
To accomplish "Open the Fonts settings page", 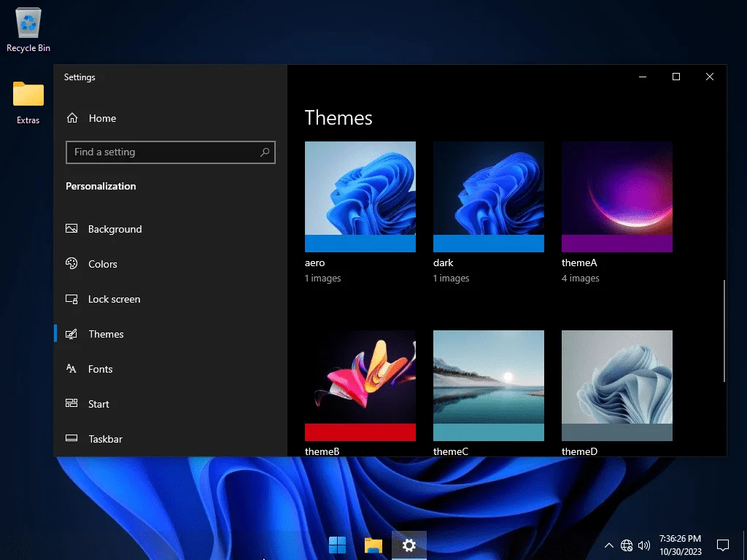I will [171, 369].
